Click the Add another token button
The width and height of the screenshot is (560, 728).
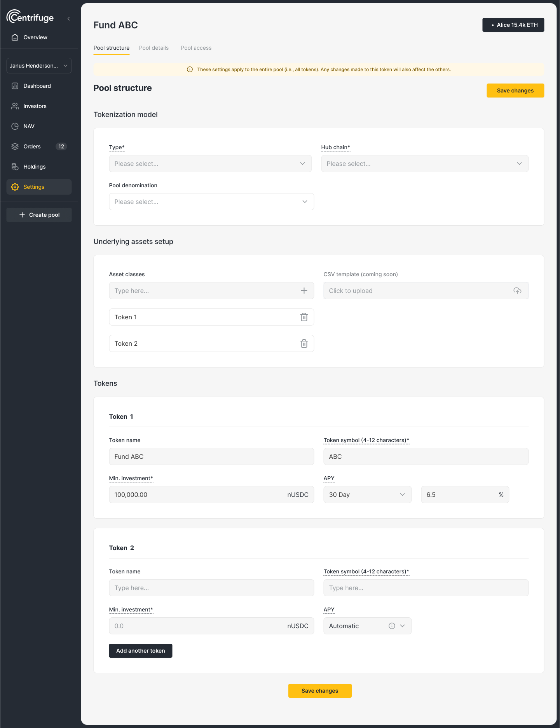[x=140, y=651]
